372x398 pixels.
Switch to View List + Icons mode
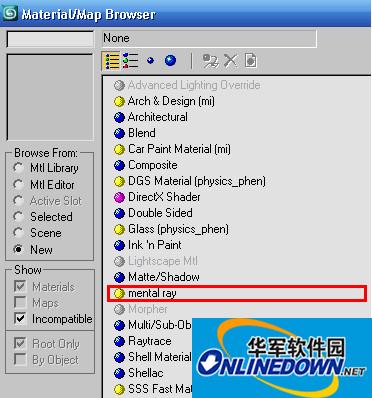[130, 61]
